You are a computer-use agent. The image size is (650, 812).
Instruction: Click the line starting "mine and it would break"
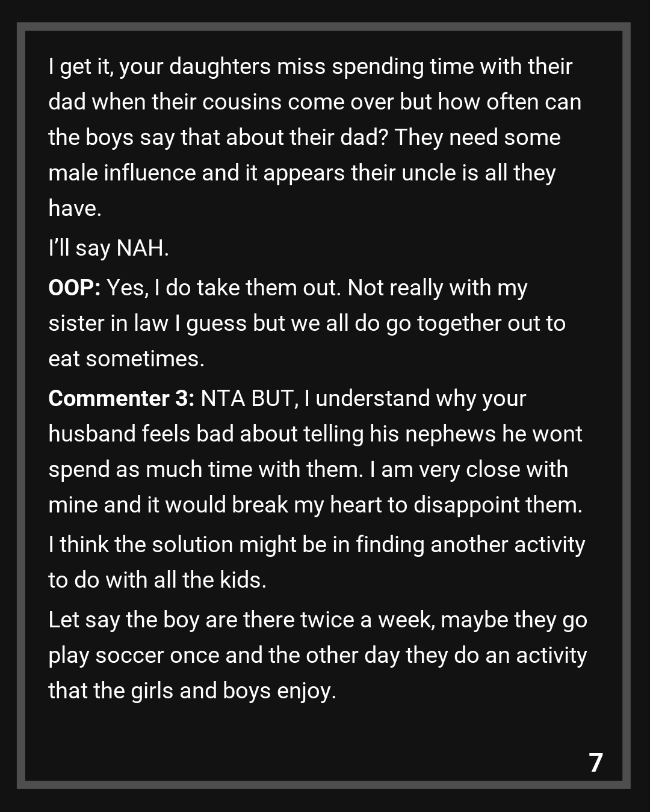[315, 505]
